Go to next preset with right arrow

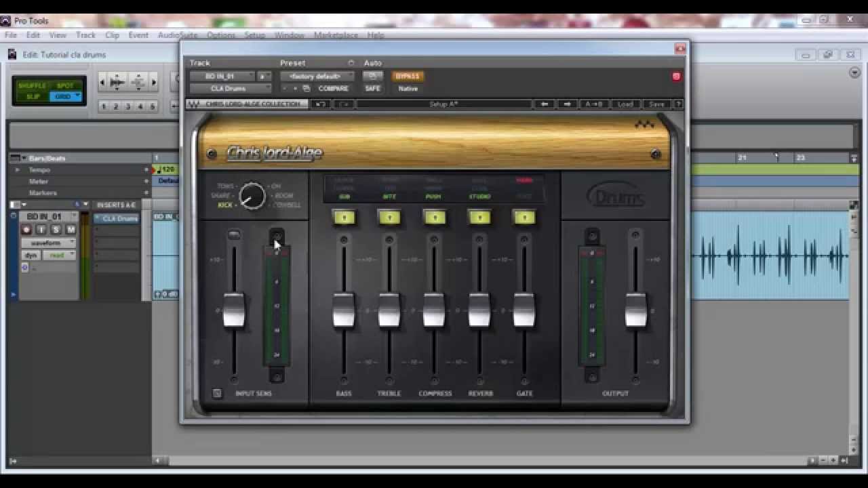[568, 104]
